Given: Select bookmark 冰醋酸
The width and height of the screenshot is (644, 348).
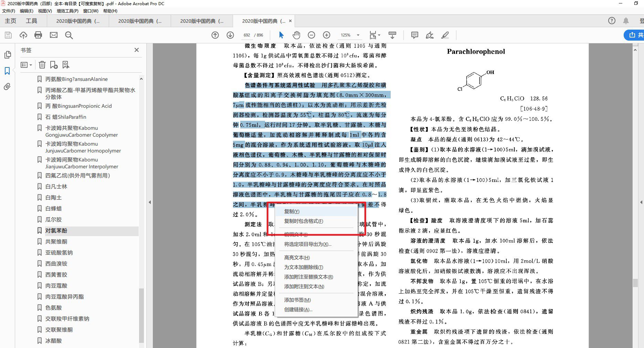Looking at the screenshot, I should pos(53,341).
